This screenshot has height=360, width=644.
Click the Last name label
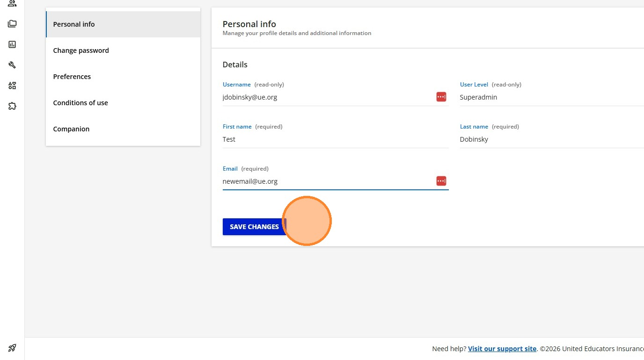(x=474, y=127)
